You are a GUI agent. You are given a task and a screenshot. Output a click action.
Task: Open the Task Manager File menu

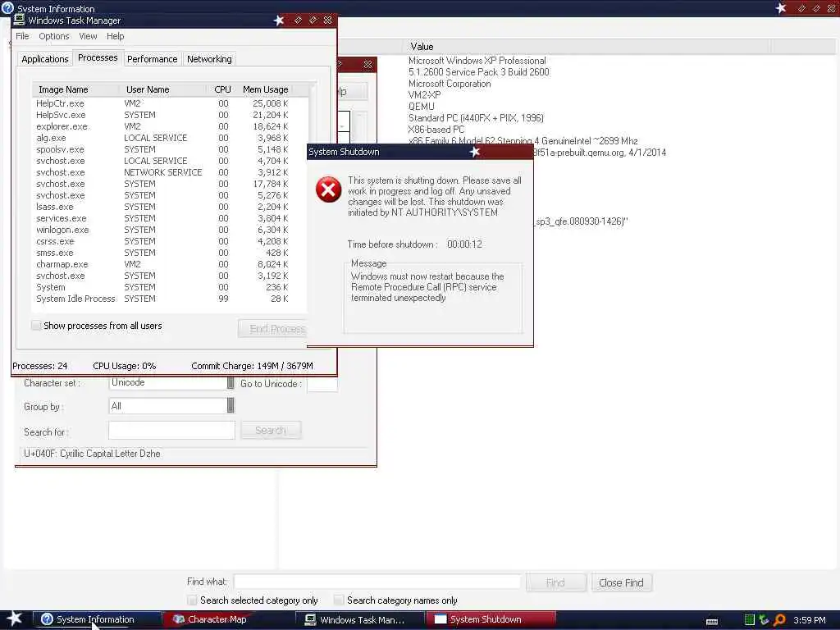tap(22, 36)
